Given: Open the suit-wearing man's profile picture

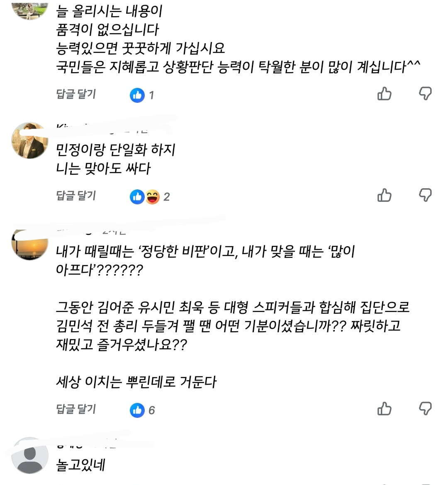Looking at the screenshot, I should [30, 141].
